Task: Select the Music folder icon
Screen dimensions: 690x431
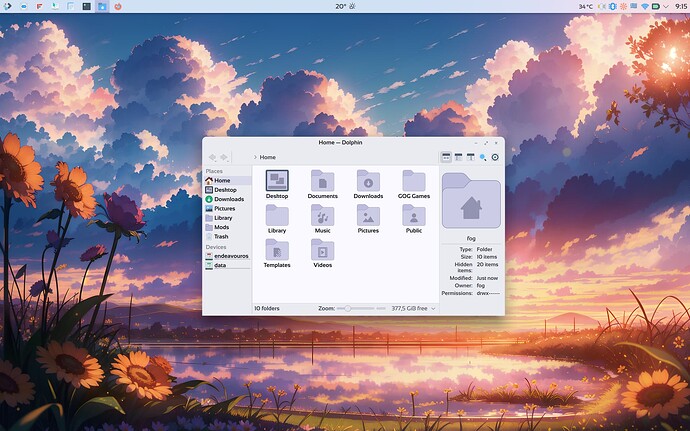Action: (x=323, y=215)
